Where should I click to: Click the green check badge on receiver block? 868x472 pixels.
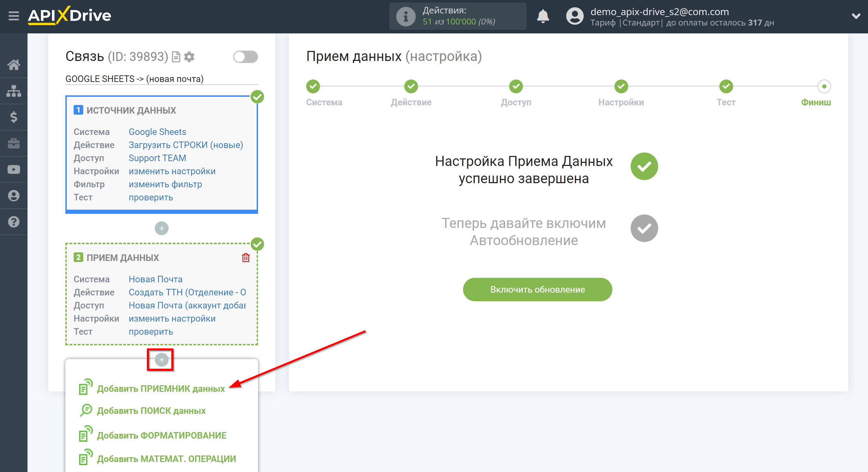[x=257, y=244]
